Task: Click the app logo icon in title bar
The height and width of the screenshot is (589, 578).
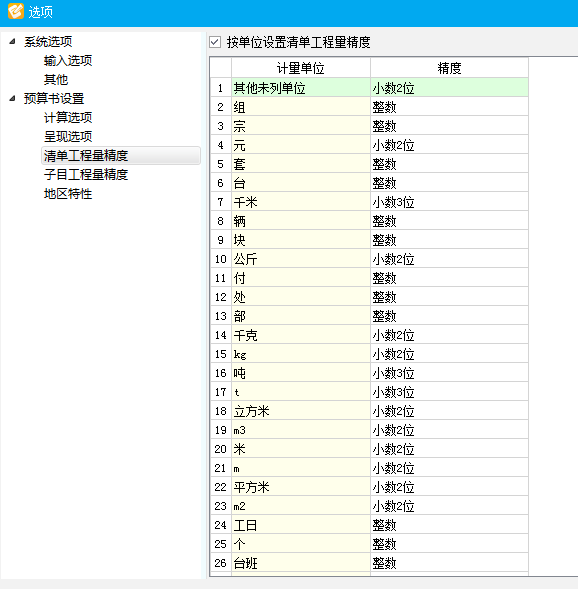Action: point(16,11)
